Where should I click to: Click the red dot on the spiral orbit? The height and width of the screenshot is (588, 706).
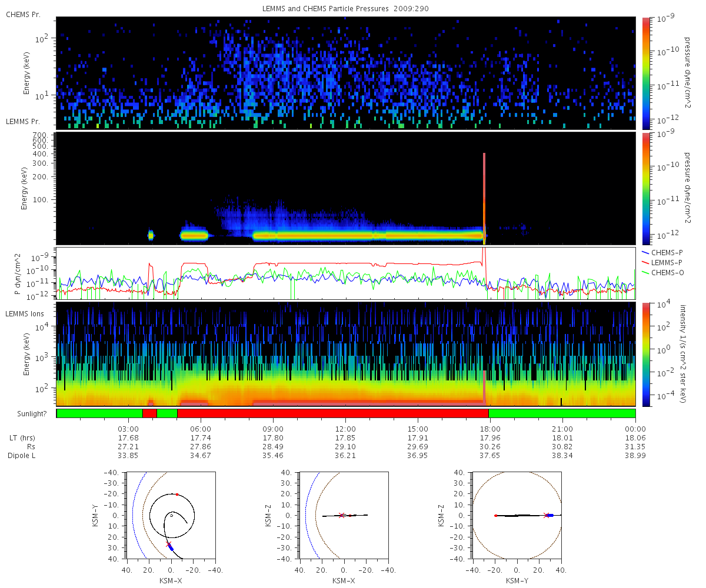[177, 495]
